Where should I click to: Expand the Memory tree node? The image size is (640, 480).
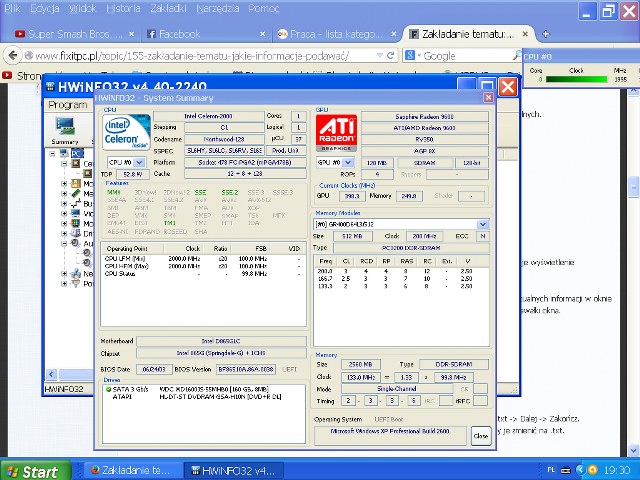point(64,193)
